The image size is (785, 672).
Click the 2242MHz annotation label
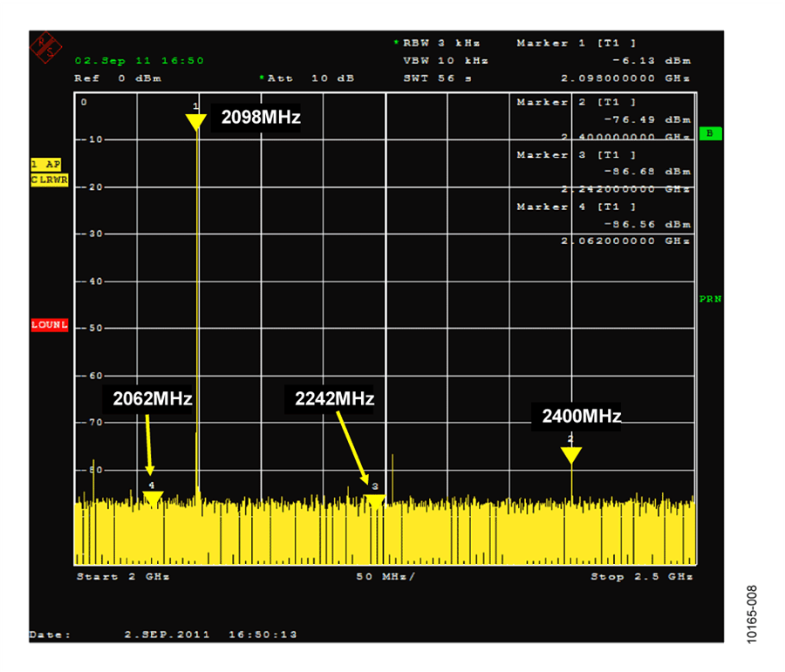coord(334,398)
